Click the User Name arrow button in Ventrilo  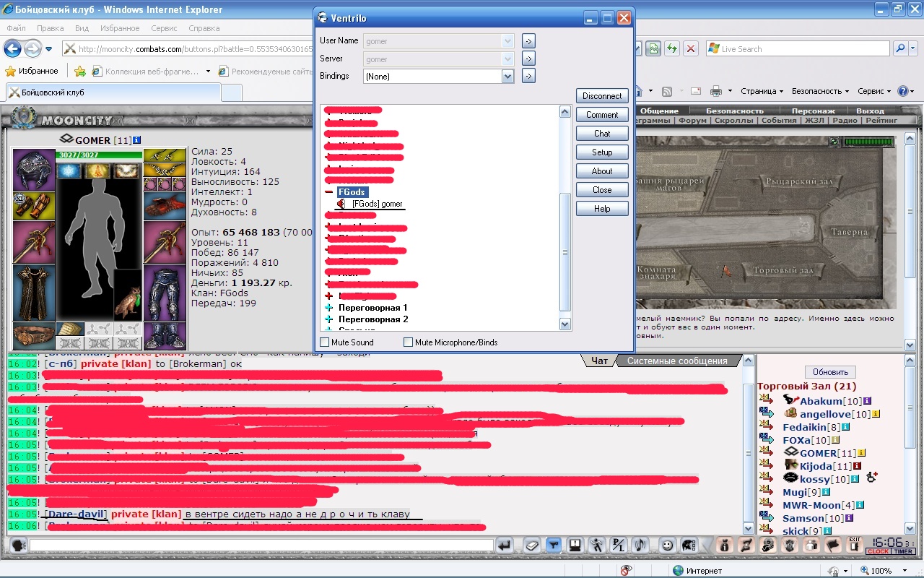click(x=528, y=41)
